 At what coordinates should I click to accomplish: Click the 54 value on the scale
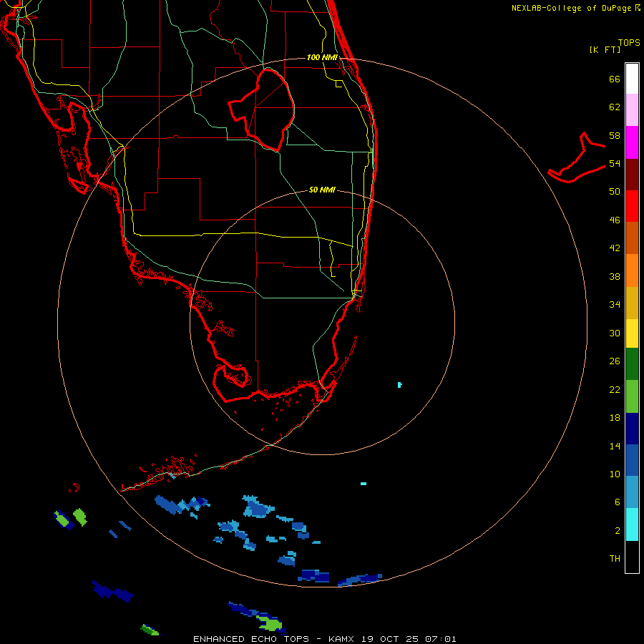pos(615,163)
